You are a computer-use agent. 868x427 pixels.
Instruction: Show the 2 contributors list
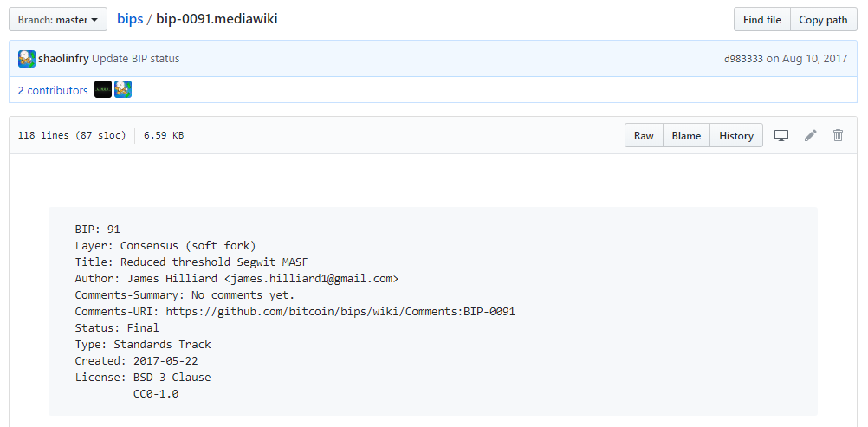tap(53, 90)
